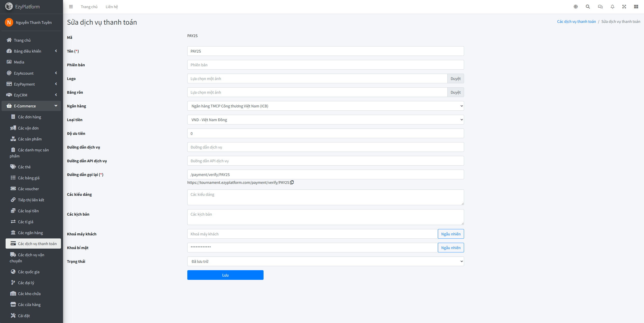644x323 pixels.
Task: Open the Loại tiền currency dropdown
Action: click(325, 120)
